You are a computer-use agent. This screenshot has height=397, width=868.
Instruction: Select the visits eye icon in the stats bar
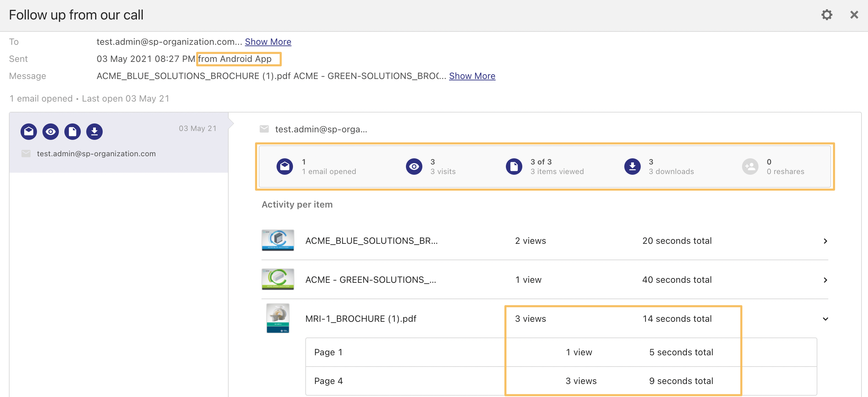pos(414,166)
